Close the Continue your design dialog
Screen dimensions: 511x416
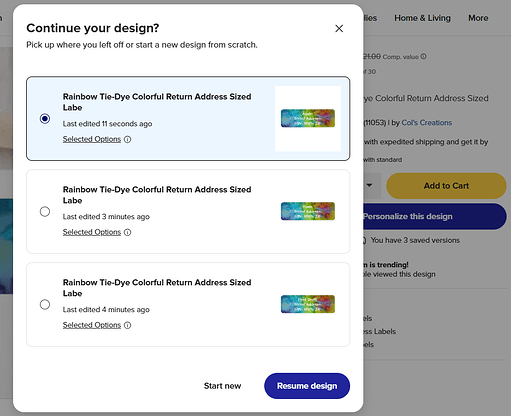[339, 29]
